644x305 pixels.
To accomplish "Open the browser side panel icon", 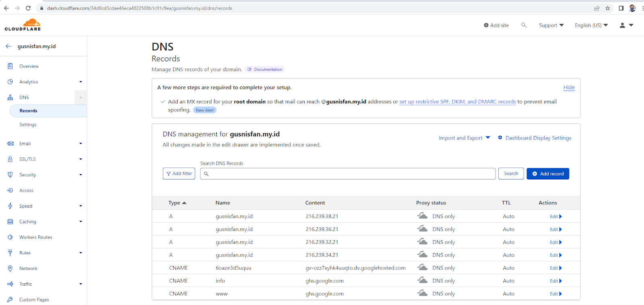I will click(x=621, y=8).
